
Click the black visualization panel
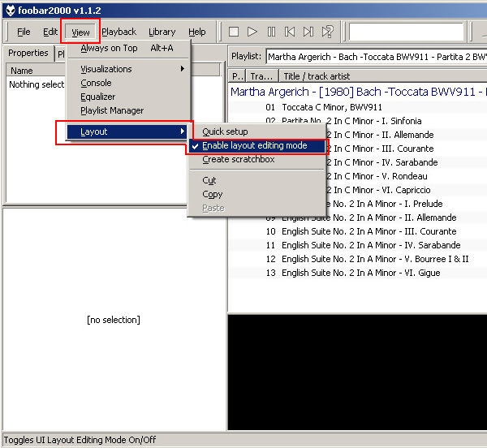[357, 373]
